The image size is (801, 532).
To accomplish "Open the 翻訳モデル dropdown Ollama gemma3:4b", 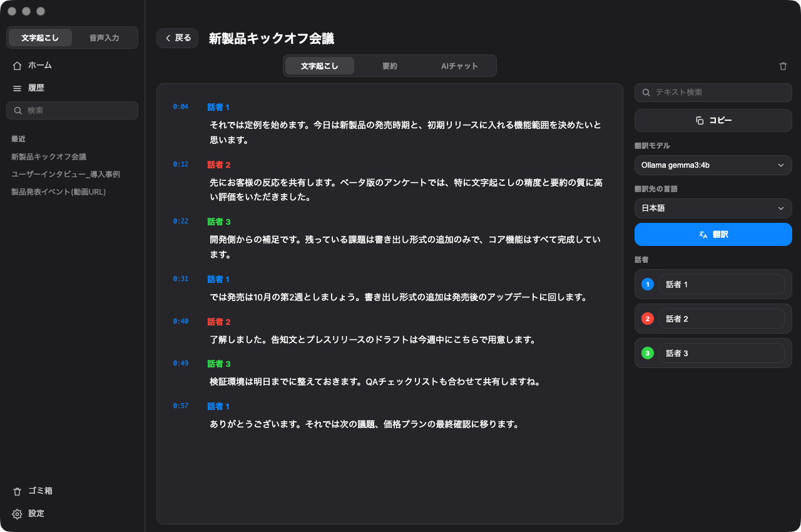I will [713, 165].
